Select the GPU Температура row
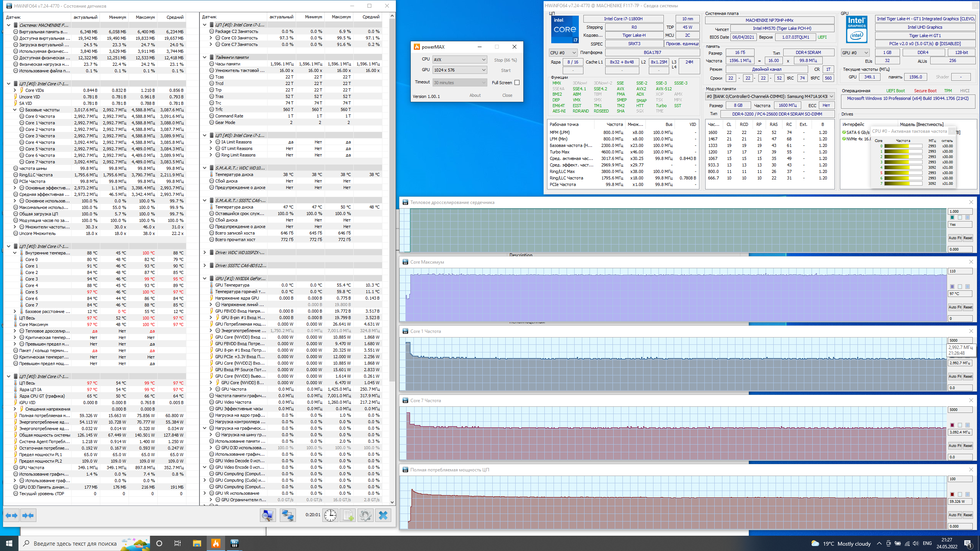 295,285
